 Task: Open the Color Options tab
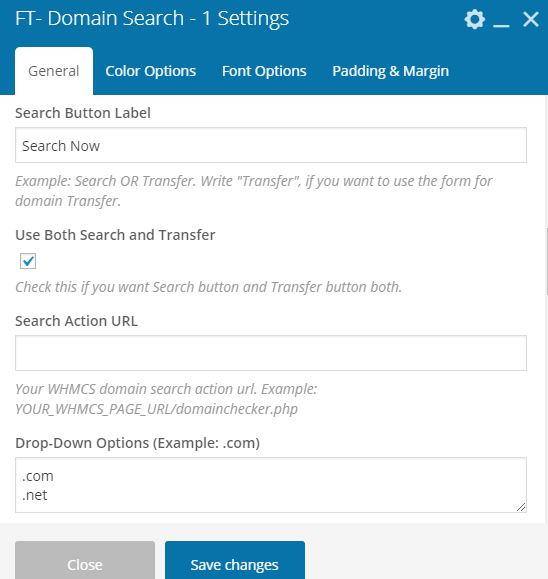(151, 71)
